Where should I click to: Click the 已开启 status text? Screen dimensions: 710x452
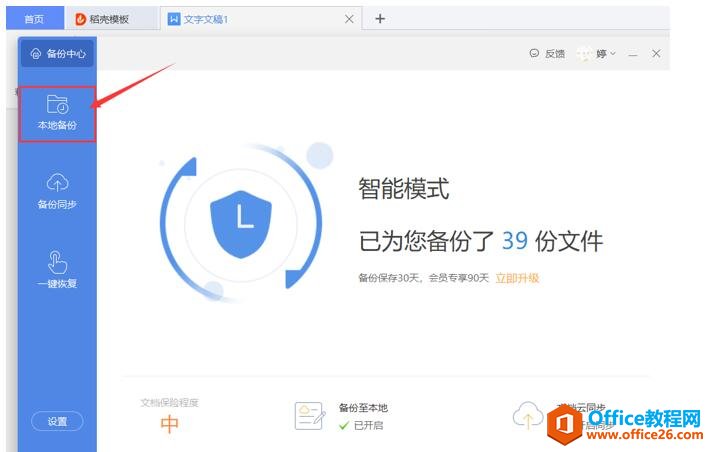368,426
